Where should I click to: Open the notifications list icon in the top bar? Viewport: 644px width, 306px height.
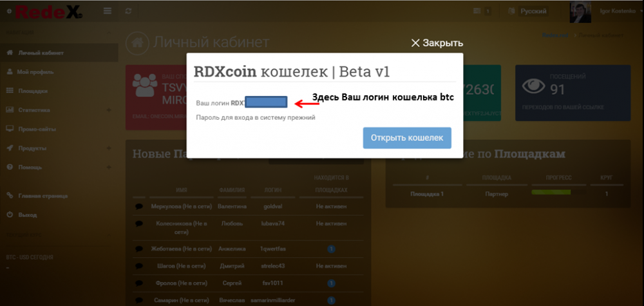pyautogui.click(x=477, y=11)
